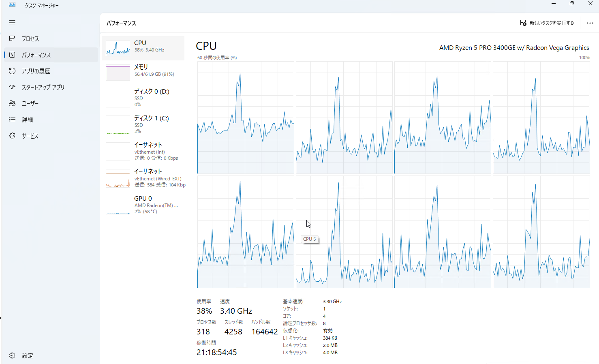Screen dimensions: 599x364
Task: Click the L3 キャッシュ 4.0 MB value
Action: coord(330,353)
